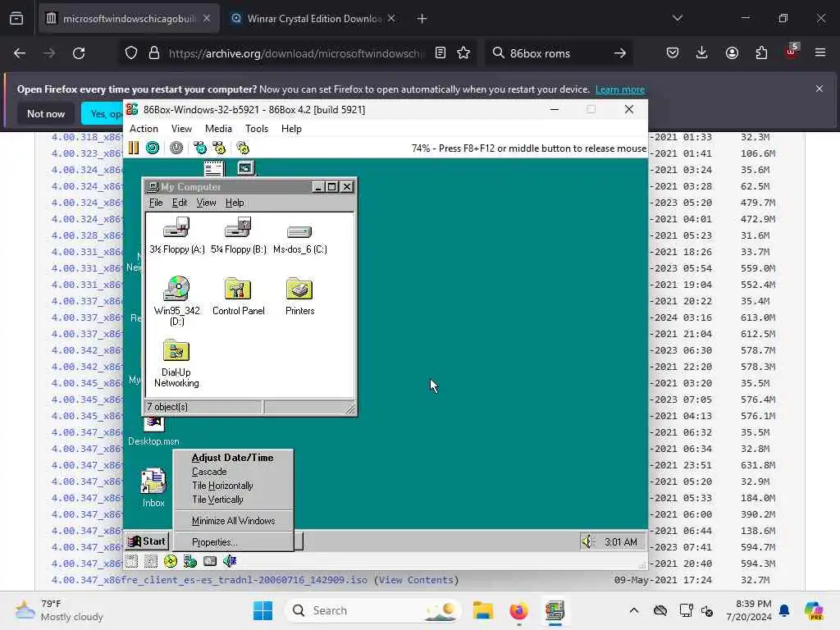Viewport: 840px width, 630px height.
Task: Open File Explorer from Windows taskbar
Action: [482, 610]
